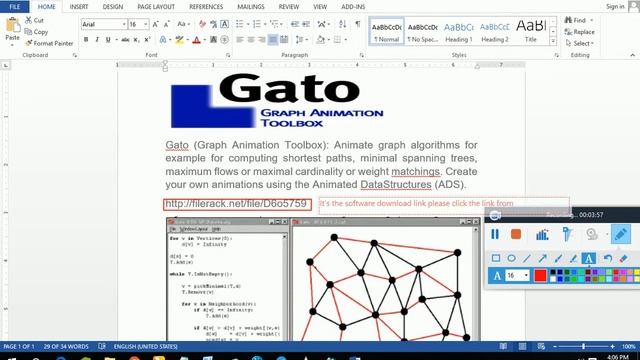Screen dimensions: 640x360
Task: Click the Replace button
Action: (x=580, y=31)
